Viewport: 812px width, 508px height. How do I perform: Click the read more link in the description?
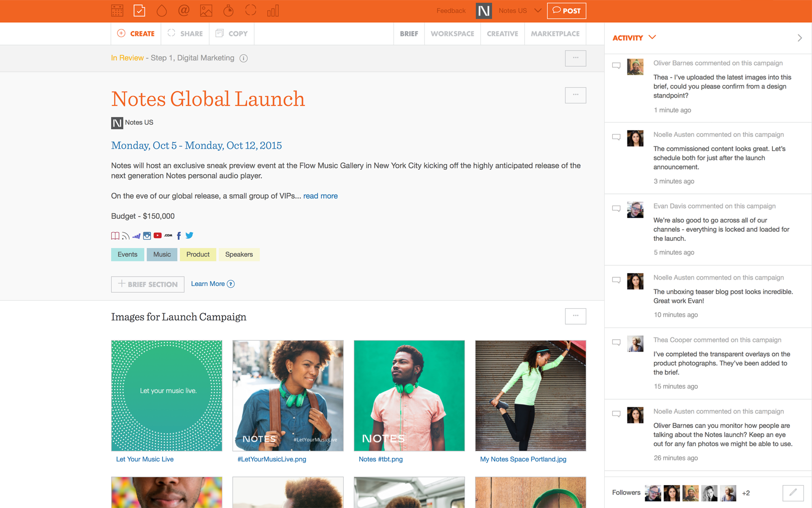(x=320, y=195)
